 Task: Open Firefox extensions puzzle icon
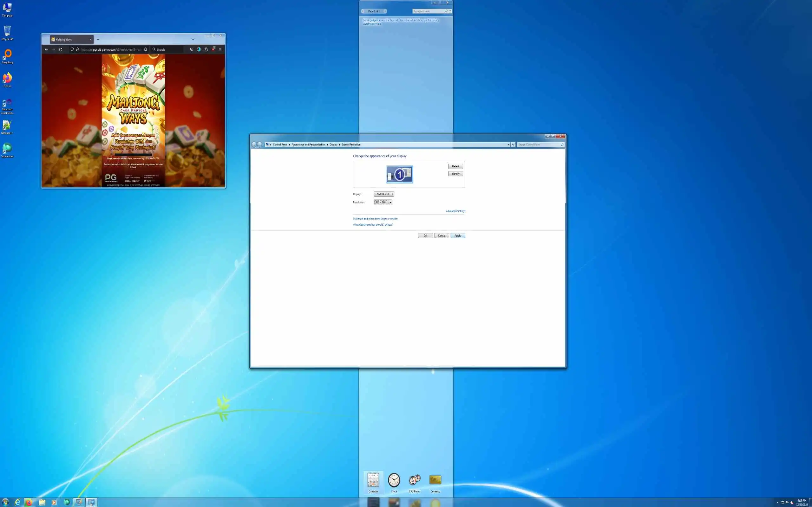(206, 49)
